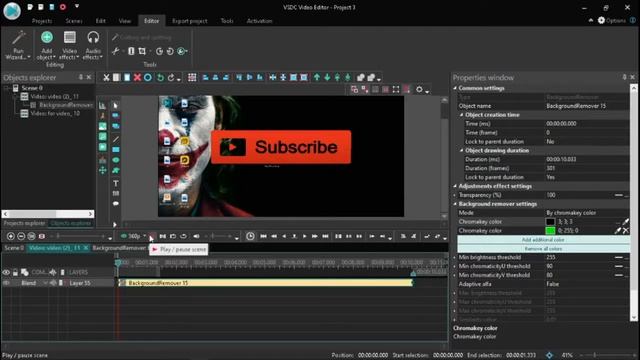The image size is (640, 360).
Task: Select the Text tool (T icon)
Action: tap(116, 183)
